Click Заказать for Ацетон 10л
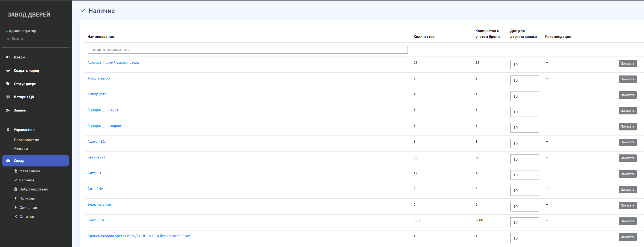 [628, 142]
